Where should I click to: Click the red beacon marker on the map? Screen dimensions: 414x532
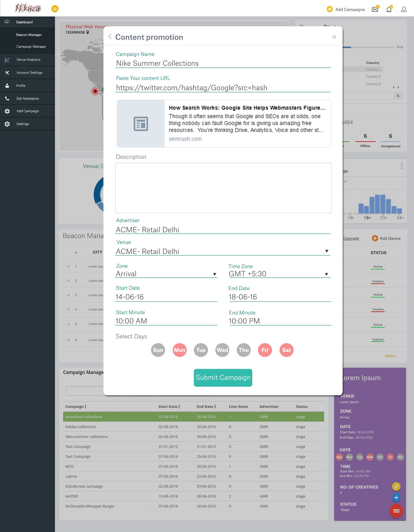[95, 91]
